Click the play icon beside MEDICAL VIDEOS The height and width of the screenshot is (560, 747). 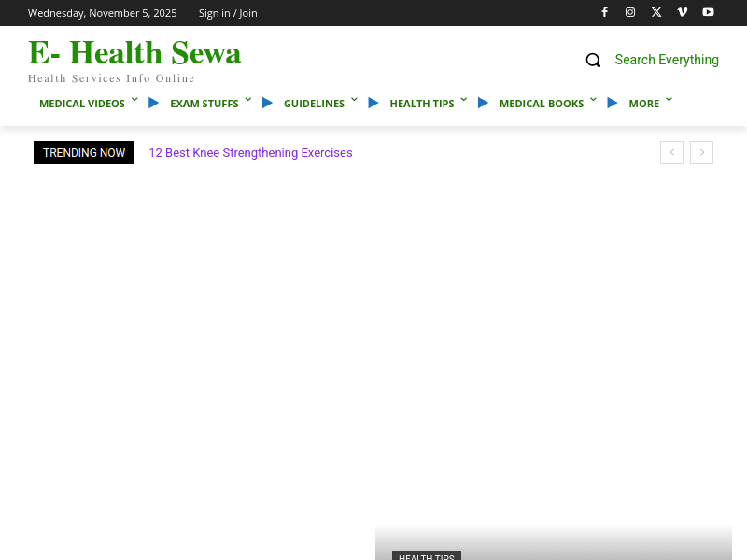[153, 103]
